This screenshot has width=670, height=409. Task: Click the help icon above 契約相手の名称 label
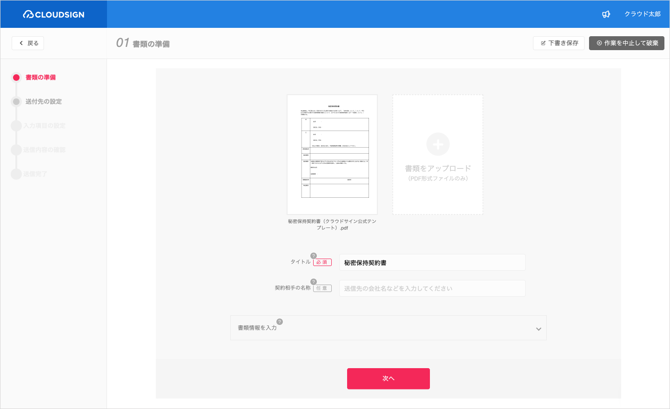(x=314, y=282)
